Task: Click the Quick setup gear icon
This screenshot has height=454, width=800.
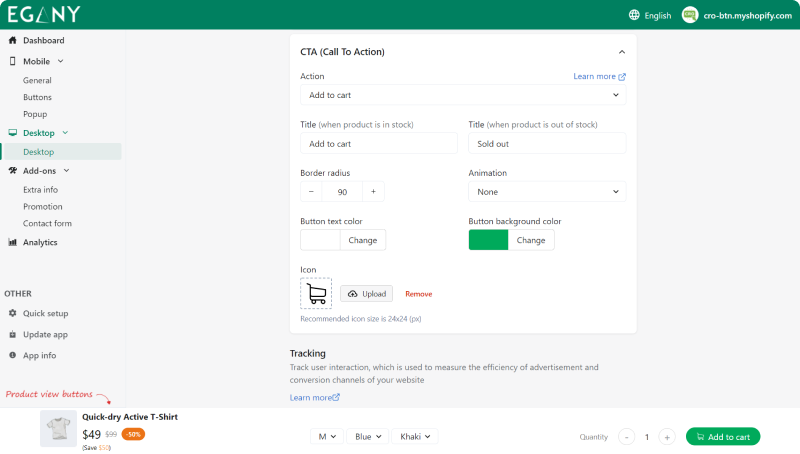Action: [13, 313]
